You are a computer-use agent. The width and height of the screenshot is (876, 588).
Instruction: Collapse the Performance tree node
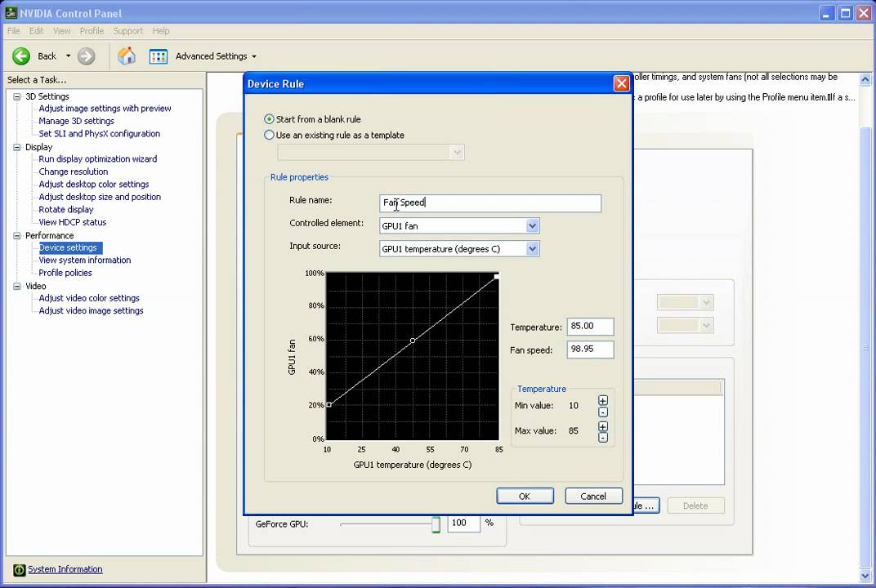[17, 236]
